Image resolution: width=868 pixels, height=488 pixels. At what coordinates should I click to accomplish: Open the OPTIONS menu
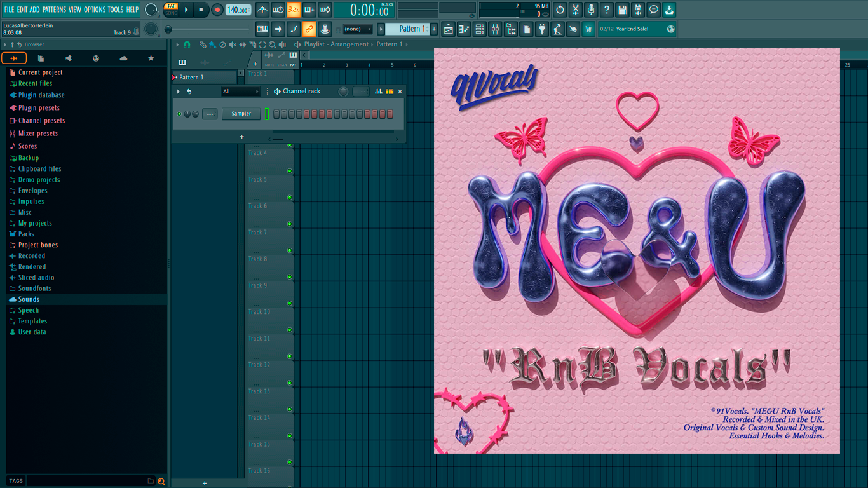click(95, 10)
